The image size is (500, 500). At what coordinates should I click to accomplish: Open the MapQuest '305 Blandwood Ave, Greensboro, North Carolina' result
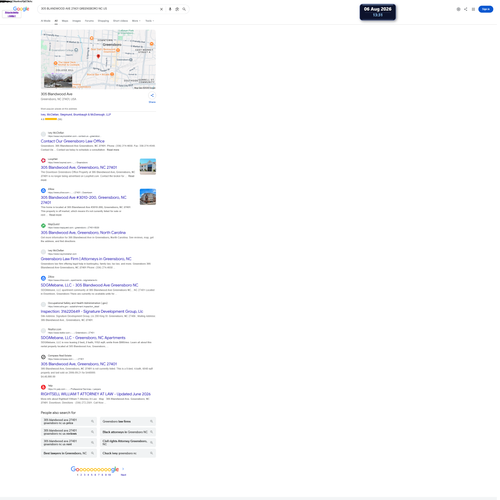[x=83, y=232]
